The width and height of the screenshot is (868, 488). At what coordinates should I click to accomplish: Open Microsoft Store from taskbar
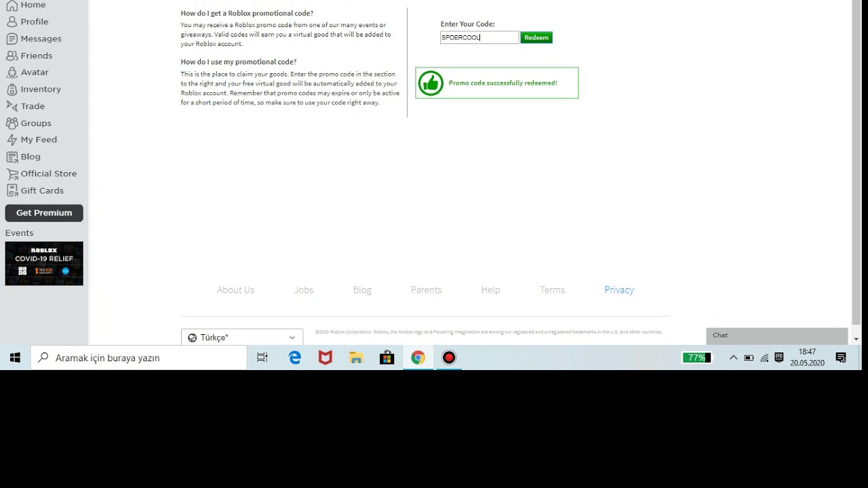point(387,358)
